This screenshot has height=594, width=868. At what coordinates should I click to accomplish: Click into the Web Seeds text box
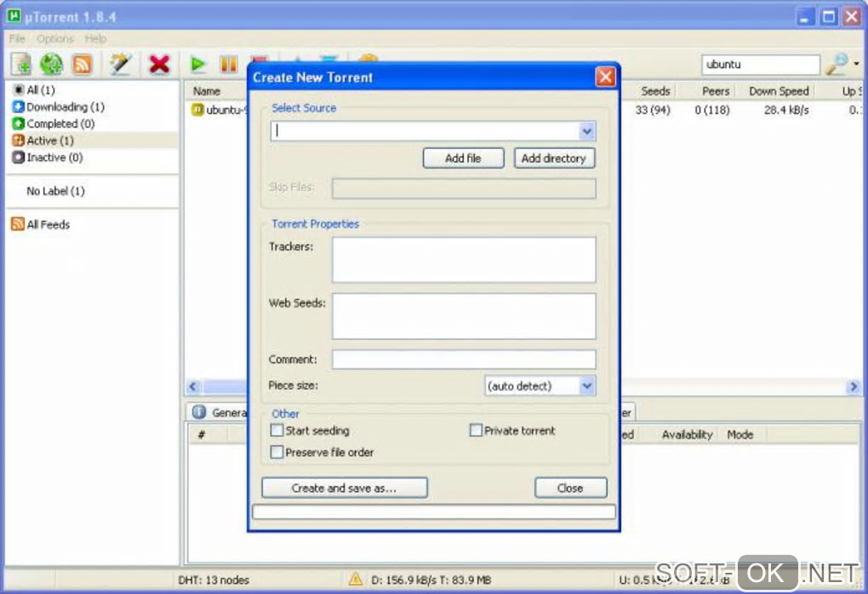[464, 316]
